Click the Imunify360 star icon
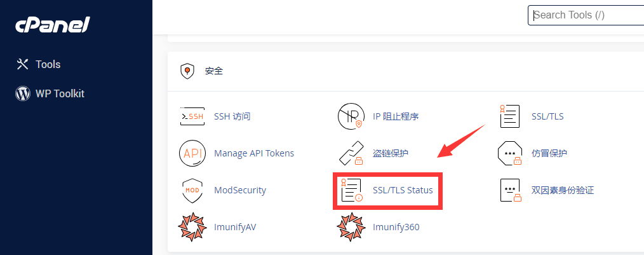 [x=351, y=226]
